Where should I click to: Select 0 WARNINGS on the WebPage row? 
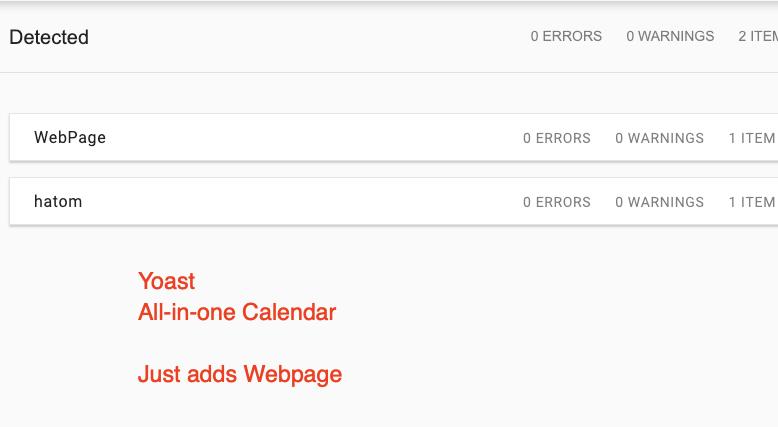(x=659, y=138)
